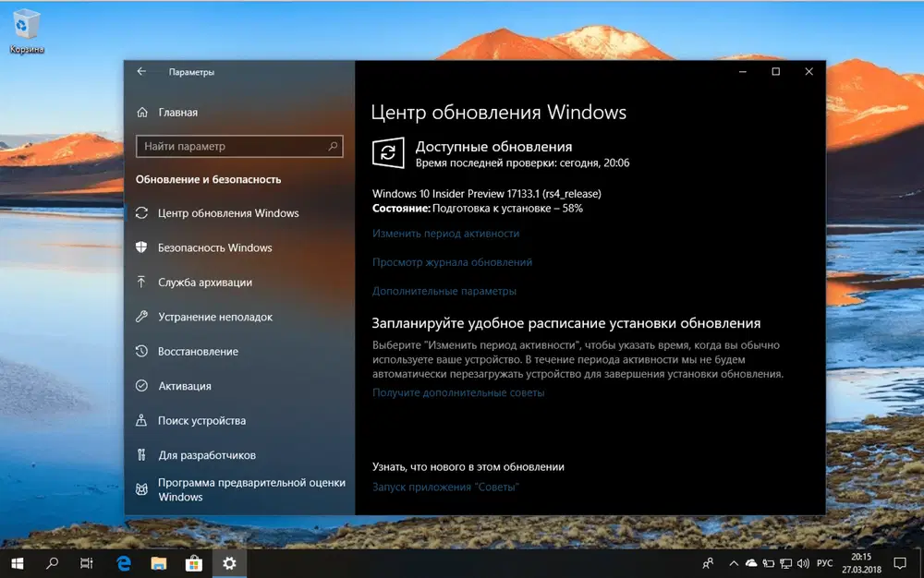Click the home icon beside Главная
Image resolution: width=924 pixels, height=578 pixels.
click(x=142, y=112)
